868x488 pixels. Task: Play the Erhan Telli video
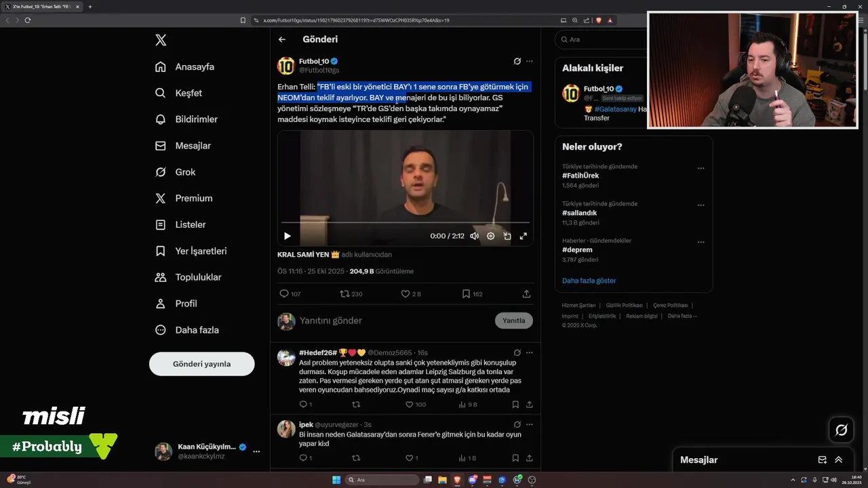[x=288, y=236]
